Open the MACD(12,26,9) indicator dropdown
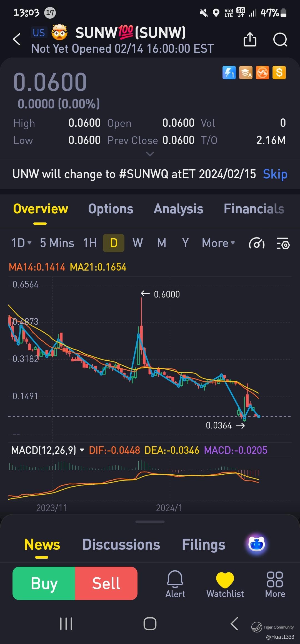 pos(47,450)
